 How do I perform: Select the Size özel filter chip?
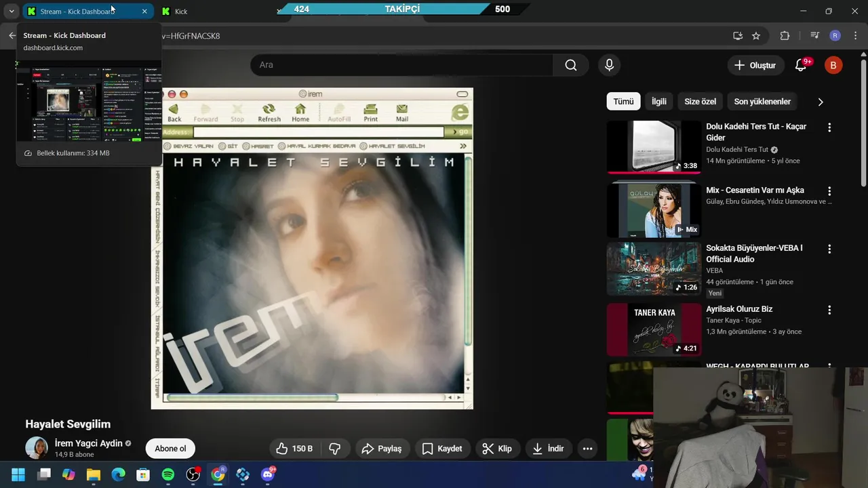[700, 102]
